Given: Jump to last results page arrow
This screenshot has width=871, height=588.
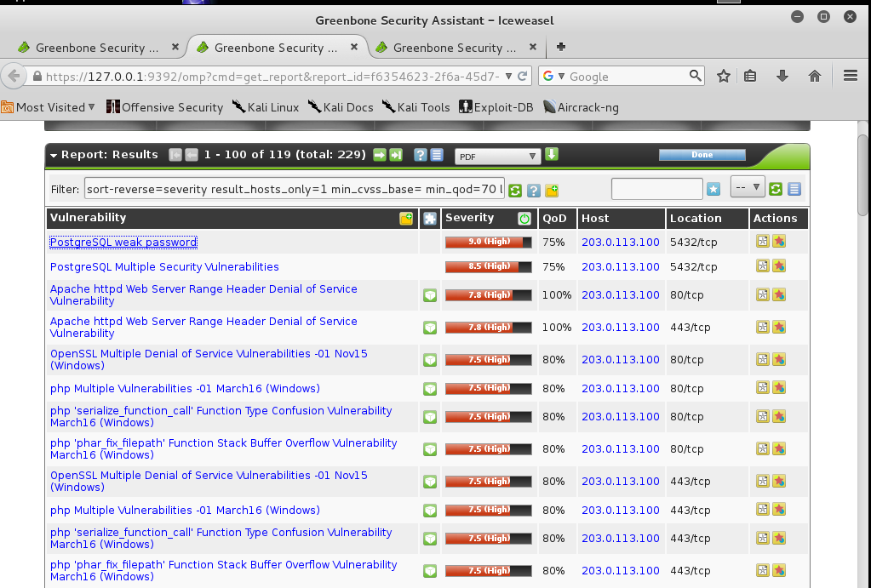Looking at the screenshot, I should tap(396, 155).
